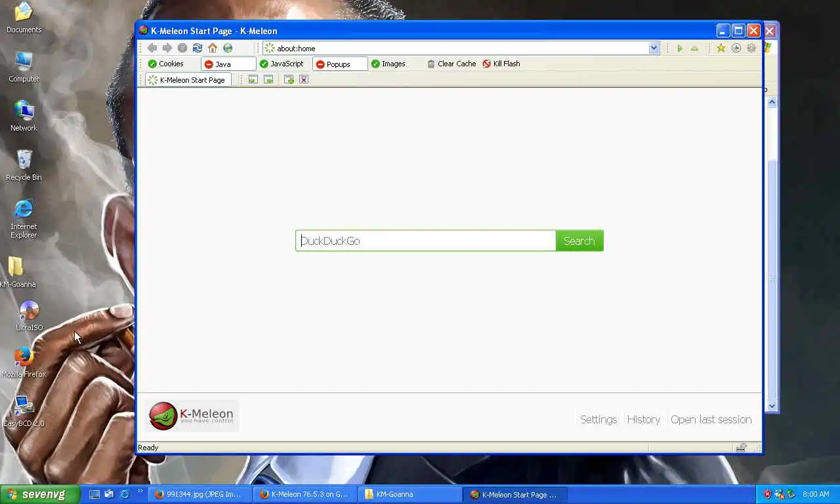Viewport: 840px width, 504px height.
Task: Select the K-Meleon Start Page tab
Action: pos(188,79)
